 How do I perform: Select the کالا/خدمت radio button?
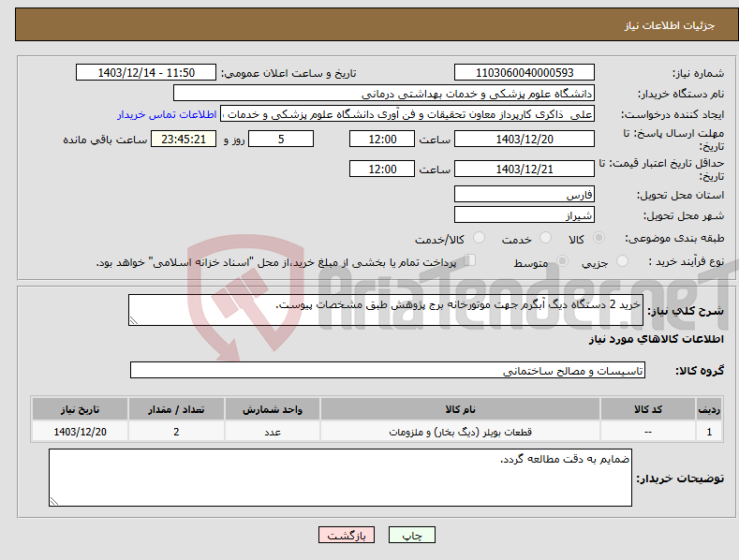479,238
